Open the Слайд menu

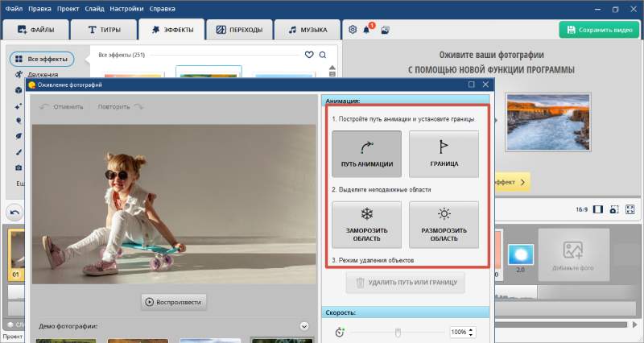94,9
